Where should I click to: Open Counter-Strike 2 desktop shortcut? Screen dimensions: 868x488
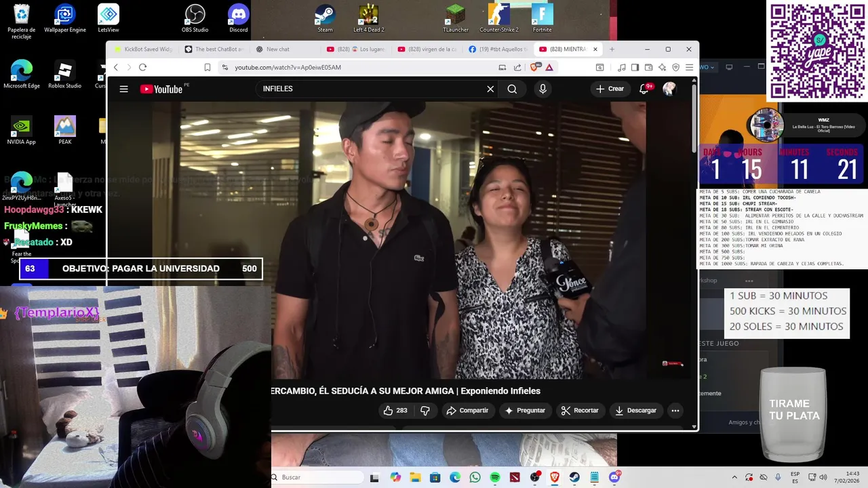click(x=499, y=18)
